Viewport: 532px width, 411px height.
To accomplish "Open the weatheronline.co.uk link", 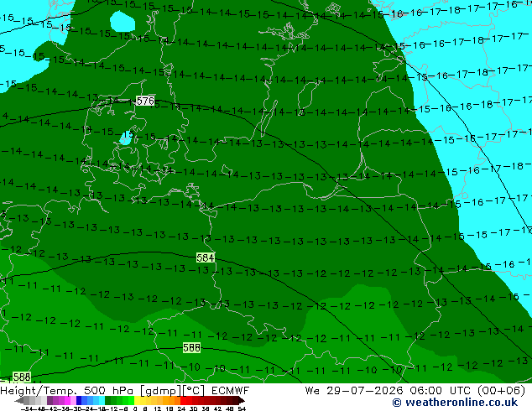I will tap(462, 403).
